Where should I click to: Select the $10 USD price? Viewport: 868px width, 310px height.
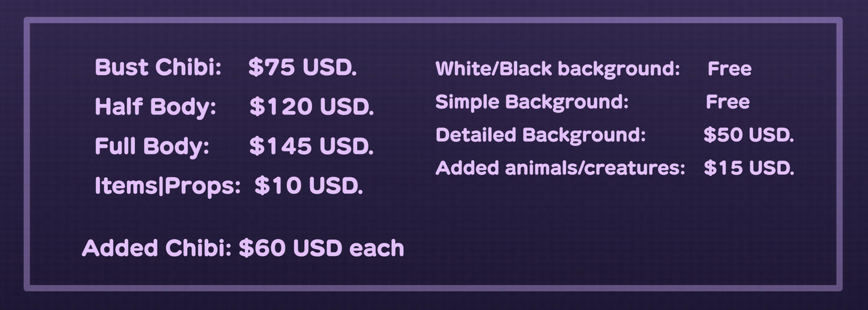click(308, 186)
